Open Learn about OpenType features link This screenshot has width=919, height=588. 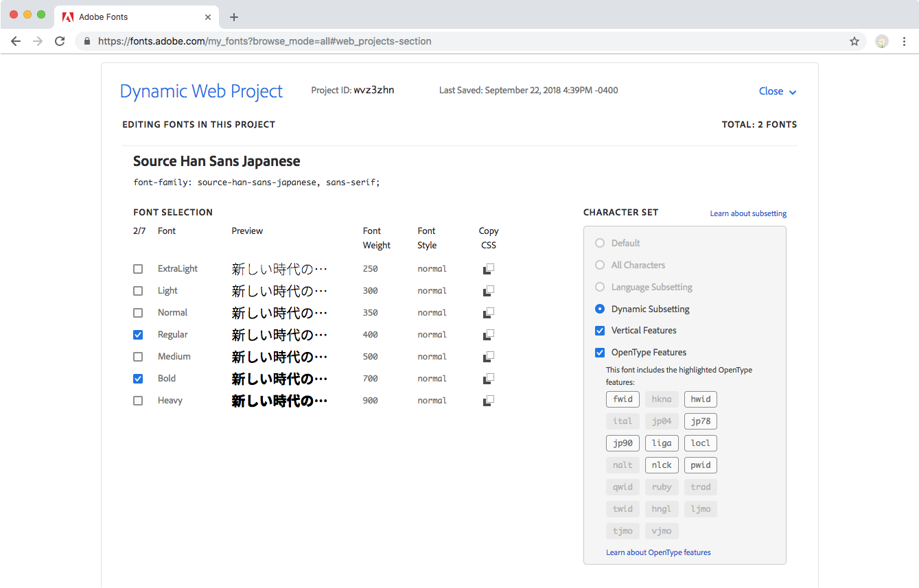[x=658, y=552]
